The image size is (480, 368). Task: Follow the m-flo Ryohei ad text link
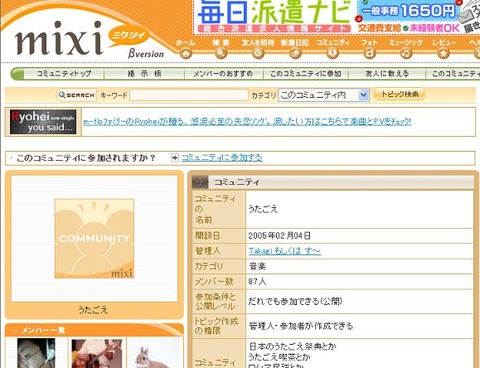pos(247,122)
